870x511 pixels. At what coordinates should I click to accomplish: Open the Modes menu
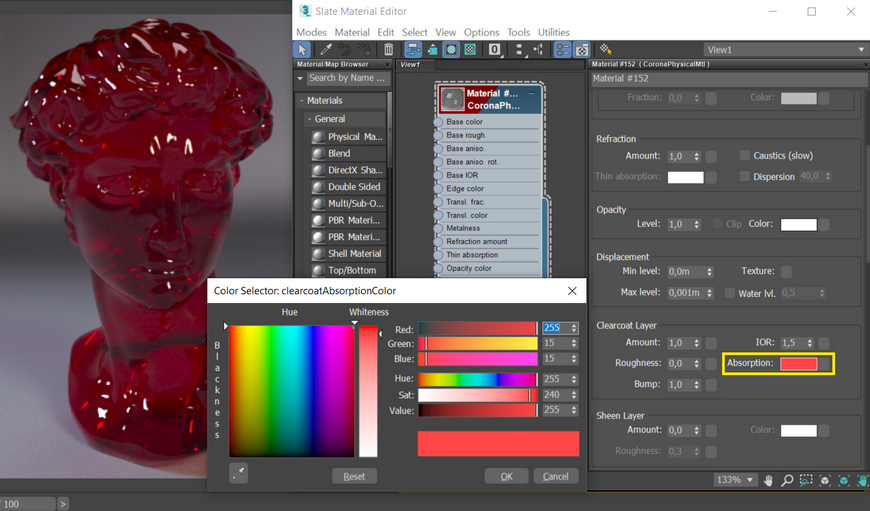point(311,32)
